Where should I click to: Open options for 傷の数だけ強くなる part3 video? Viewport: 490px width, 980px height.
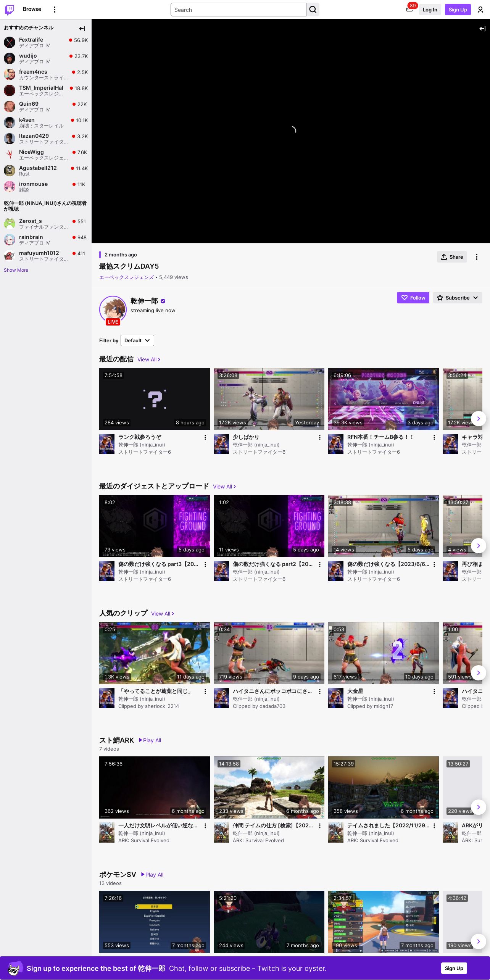[x=205, y=564]
